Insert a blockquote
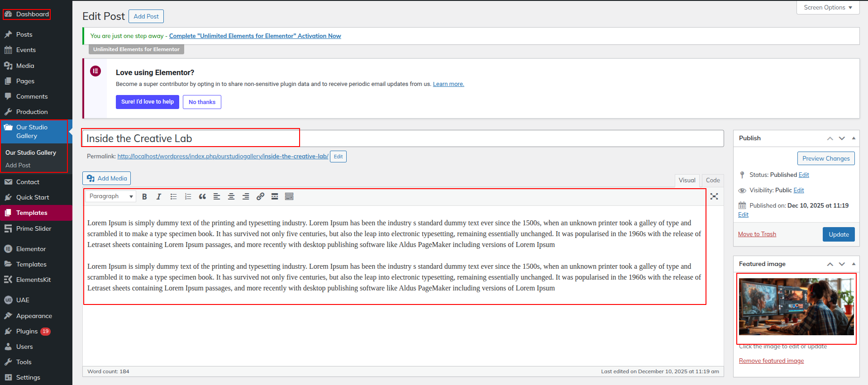The height and width of the screenshot is (385, 868). 202,196
